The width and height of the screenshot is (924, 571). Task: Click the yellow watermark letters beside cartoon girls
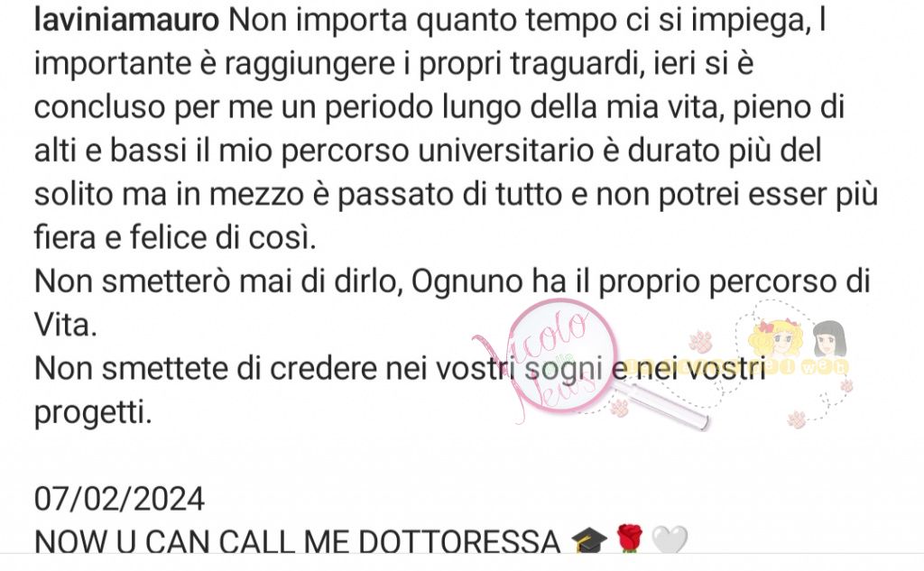point(736,366)
